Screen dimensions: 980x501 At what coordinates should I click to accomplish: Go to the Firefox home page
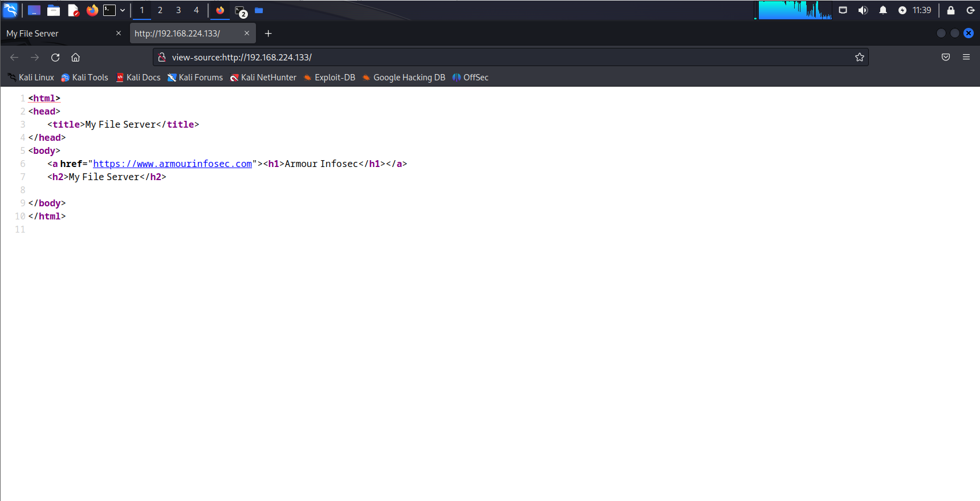click(x=75, y=57)
